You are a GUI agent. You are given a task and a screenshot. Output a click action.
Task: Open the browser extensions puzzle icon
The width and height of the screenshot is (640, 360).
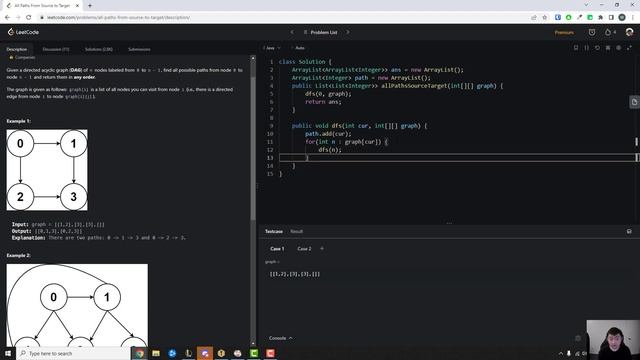click(600, 18)
